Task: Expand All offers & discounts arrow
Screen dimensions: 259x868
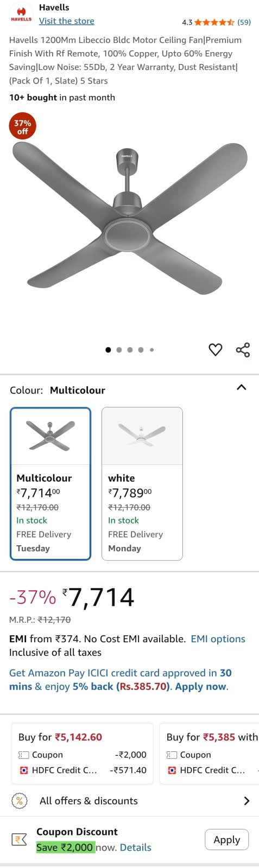Action: tap(247, 801)
